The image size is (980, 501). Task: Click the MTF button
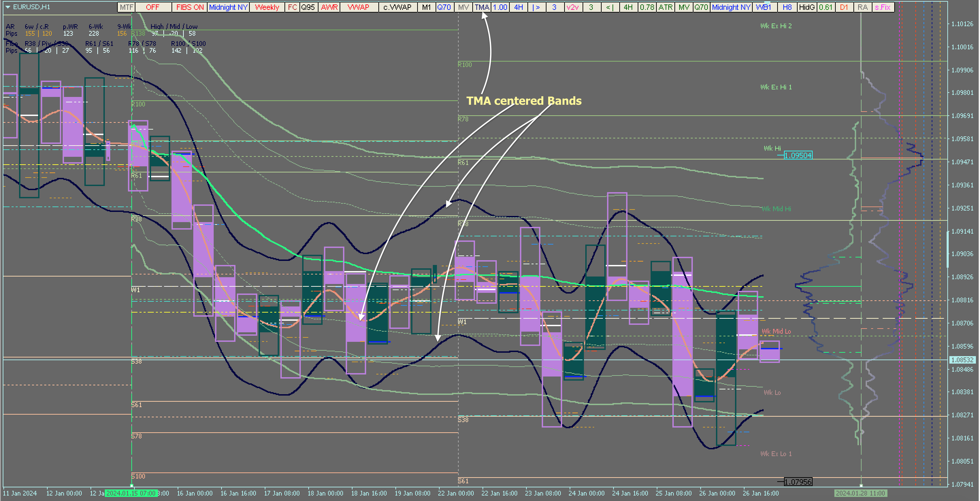126,7
